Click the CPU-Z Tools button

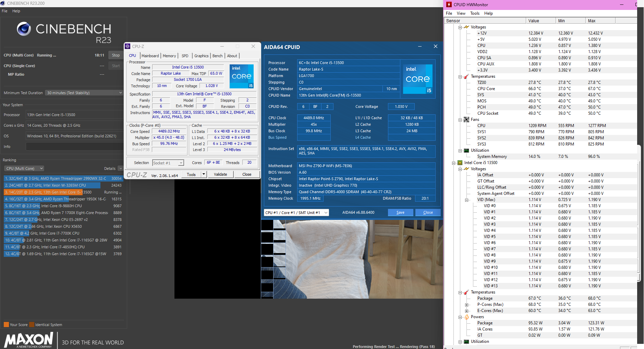[x=191, y=174]
